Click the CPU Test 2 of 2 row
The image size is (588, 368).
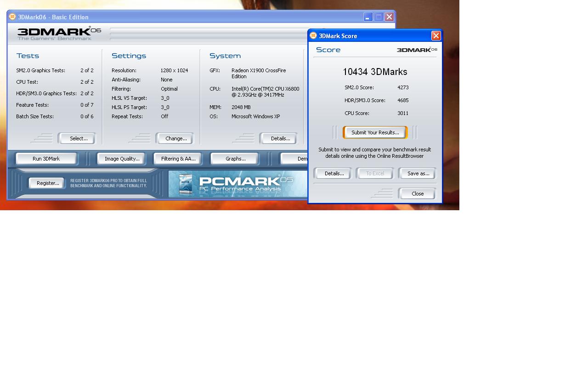click(55, 82)
